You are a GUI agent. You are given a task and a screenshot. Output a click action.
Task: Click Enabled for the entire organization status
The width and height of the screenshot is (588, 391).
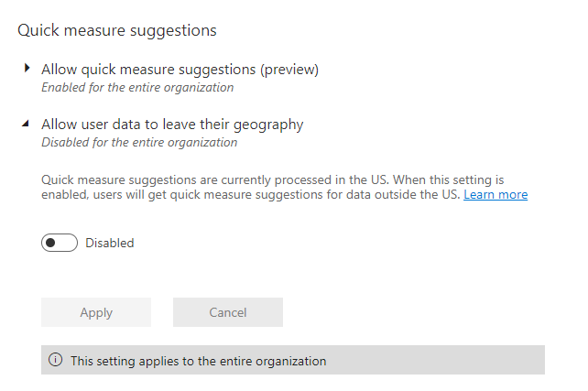(137, 87)
